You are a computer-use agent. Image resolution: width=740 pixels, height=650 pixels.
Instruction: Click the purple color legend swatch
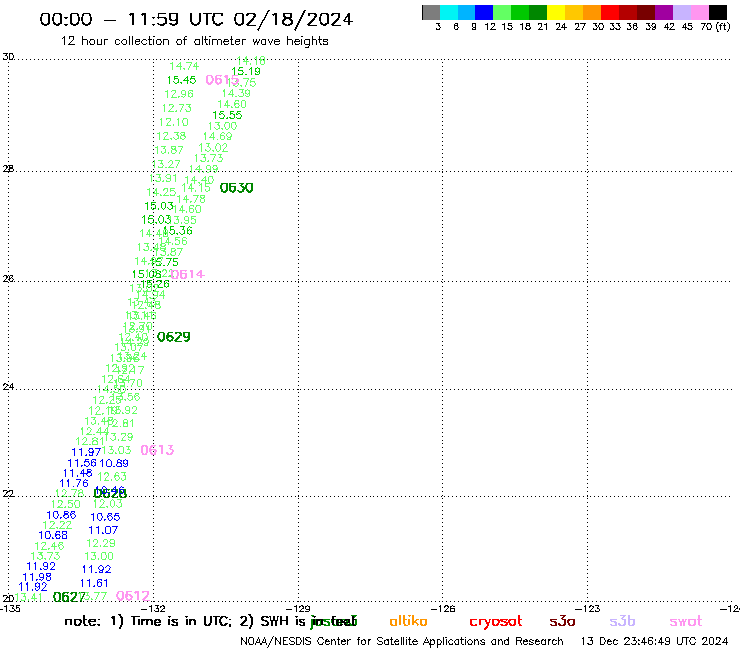tap(664, 12)
